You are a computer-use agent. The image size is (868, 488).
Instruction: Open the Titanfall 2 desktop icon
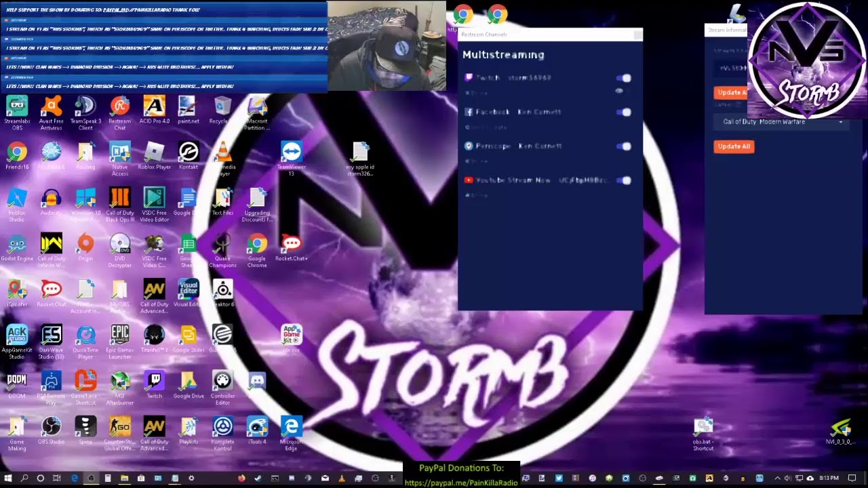154,340
